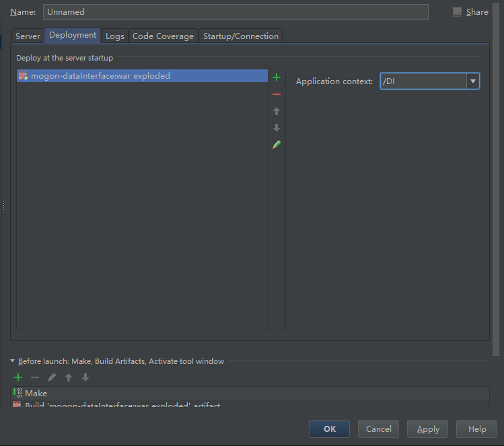The width and height of the screenshot is (504, 446).
Task: Move deployment artifact down arrow
Action: point(276,128)
